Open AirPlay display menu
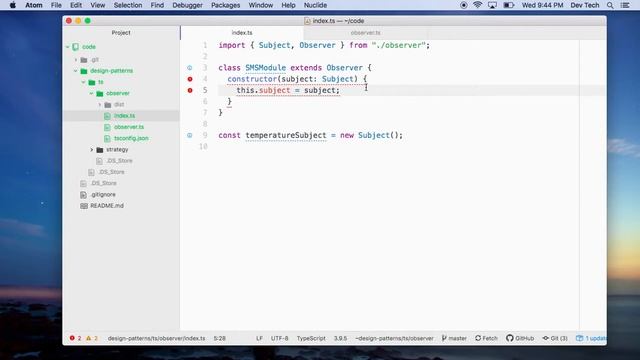Image resolution: width=640 pixels, height=360 pixels. (x=492, y=5)
